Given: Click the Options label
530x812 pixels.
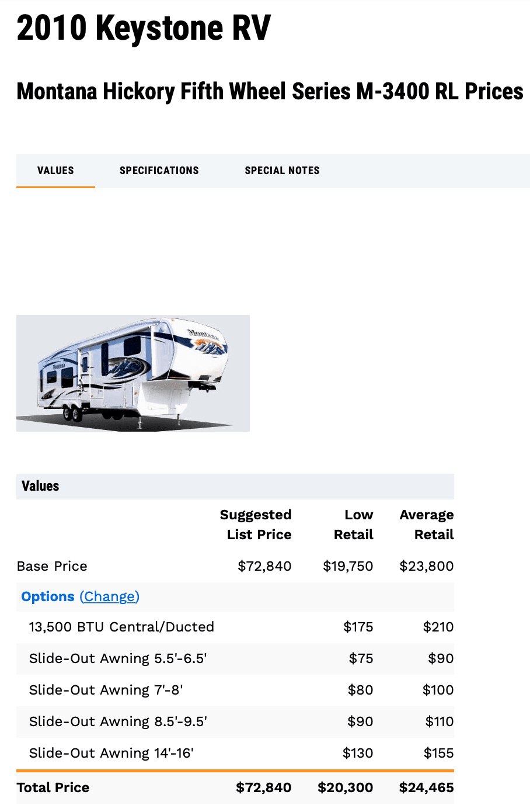Looking at the screenshot, I should coord(48,596).
